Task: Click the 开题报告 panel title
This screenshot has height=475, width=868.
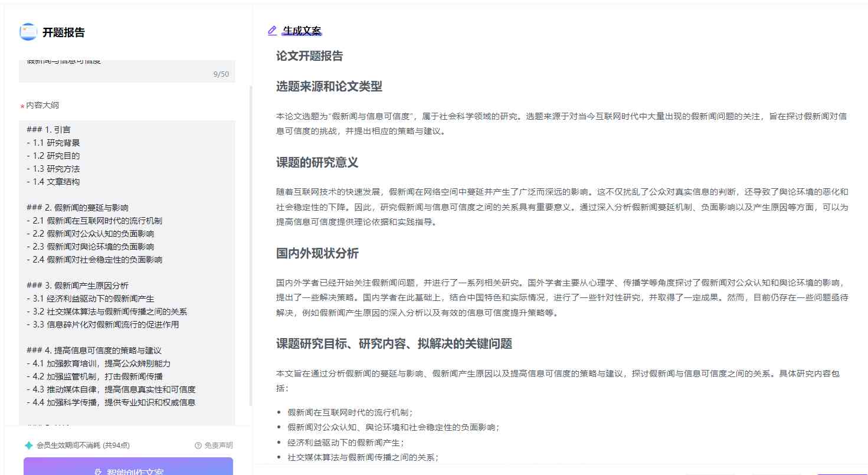Action: coord(63,32)
